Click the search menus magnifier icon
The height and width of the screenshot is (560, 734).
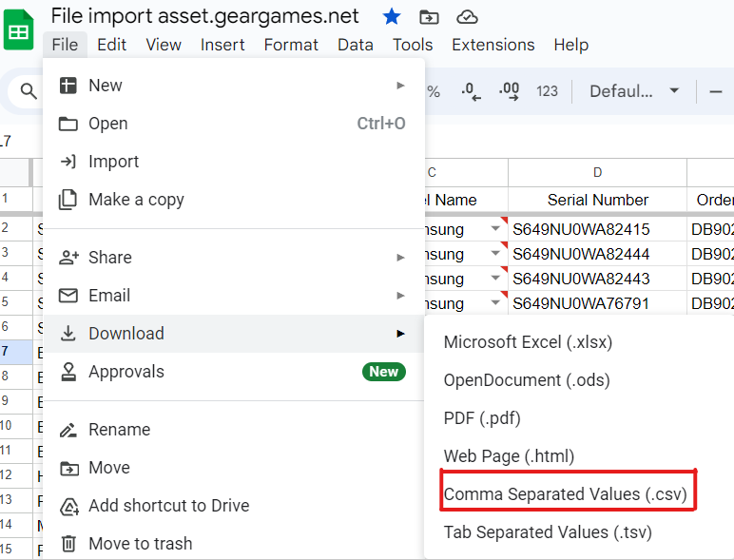(x=29, y=91)
